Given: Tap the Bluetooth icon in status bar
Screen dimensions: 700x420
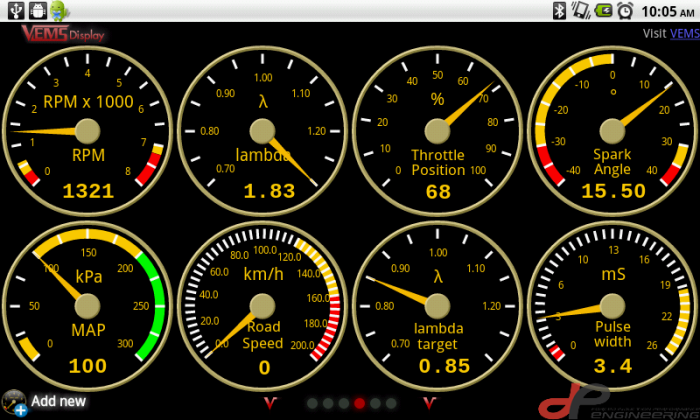Looking at the screenshot, I should point(560,10).
